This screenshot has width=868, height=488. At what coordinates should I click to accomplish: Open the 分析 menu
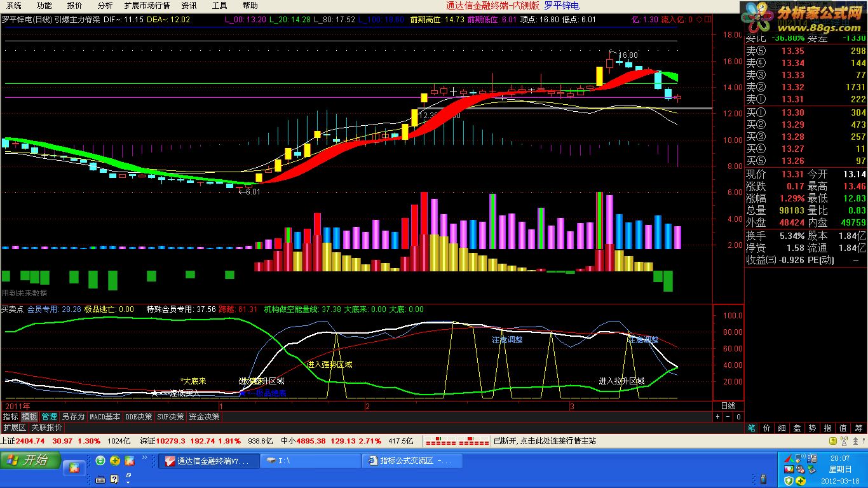point(105,5)
